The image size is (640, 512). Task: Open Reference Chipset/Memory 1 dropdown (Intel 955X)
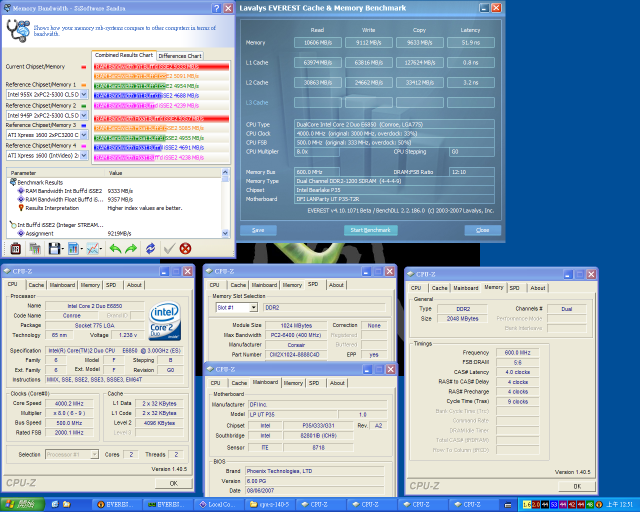84,94
